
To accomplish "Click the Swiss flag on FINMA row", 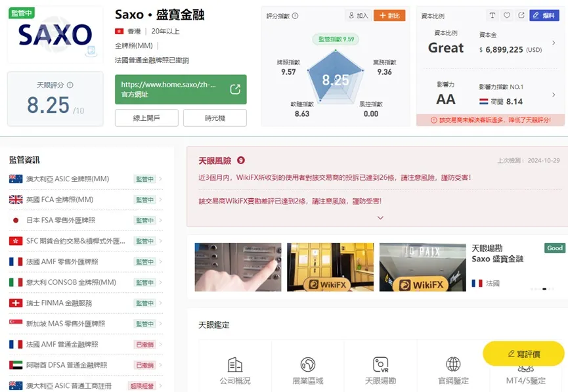I will 16,303.
